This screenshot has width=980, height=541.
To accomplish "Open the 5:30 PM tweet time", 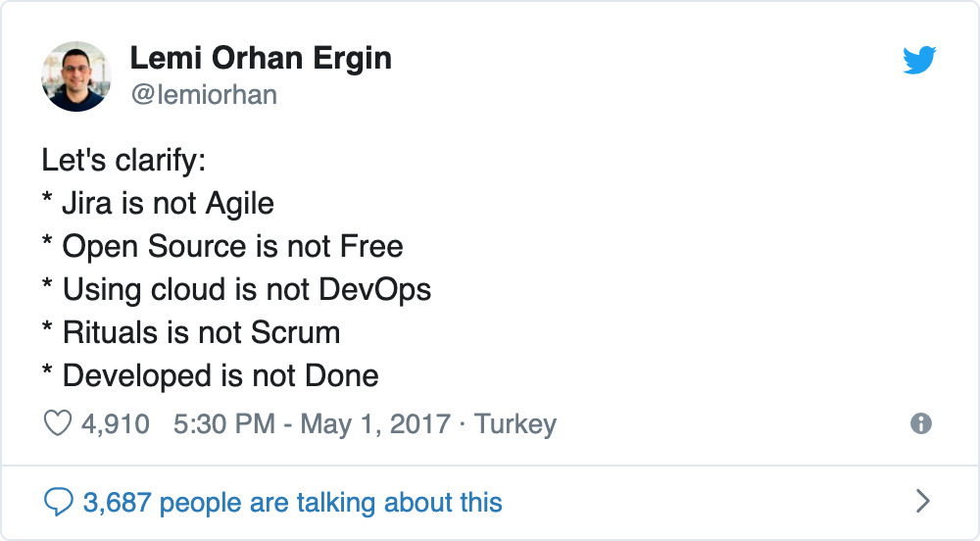I will click(x=224, y=423).
